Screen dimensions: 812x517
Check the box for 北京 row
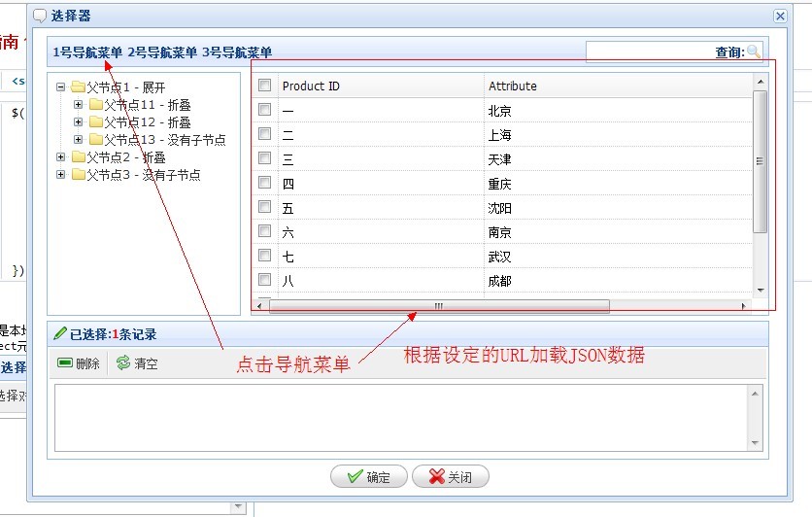click(264, 111)
